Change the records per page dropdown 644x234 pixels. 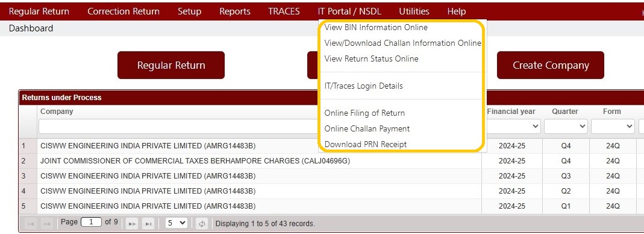coord(177,223)
